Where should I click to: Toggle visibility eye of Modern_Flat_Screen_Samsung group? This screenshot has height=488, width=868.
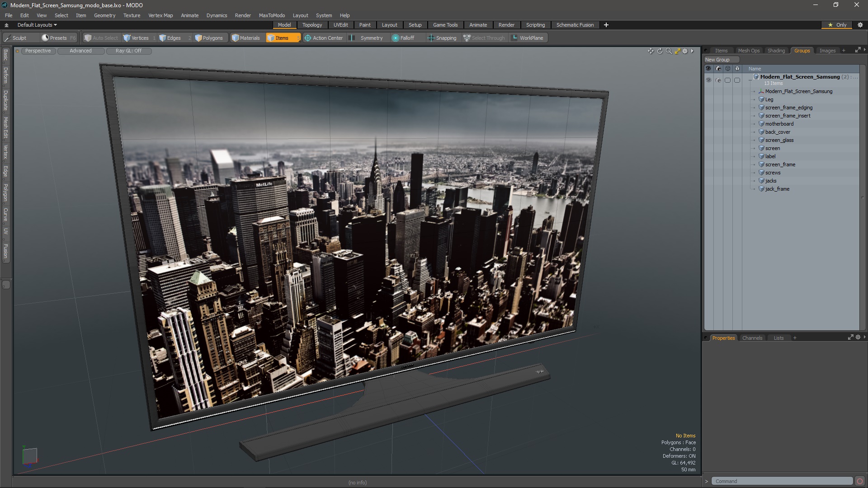click(708, 80)
